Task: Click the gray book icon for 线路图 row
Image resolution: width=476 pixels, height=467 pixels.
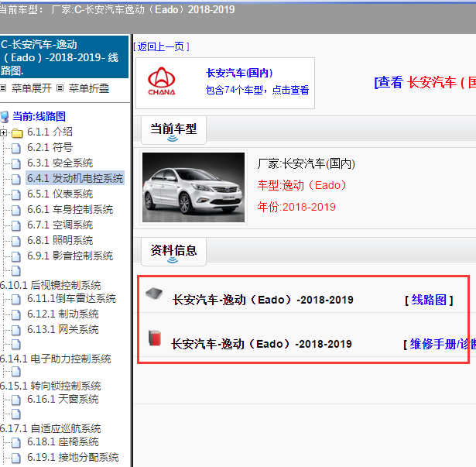Action: 154,294
